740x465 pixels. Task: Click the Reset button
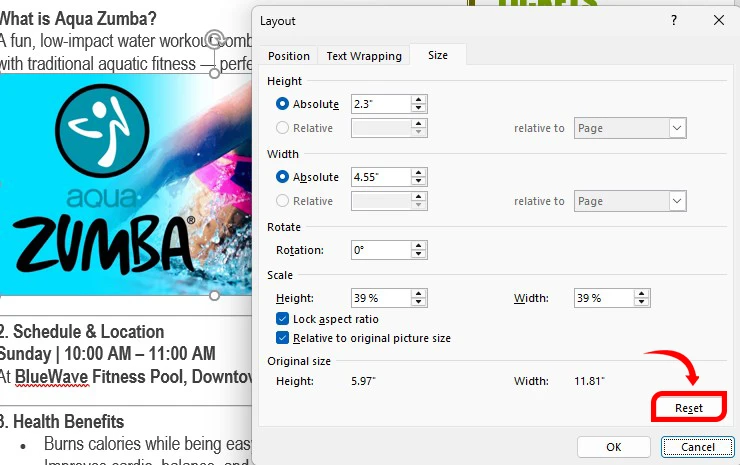[689, 408]
